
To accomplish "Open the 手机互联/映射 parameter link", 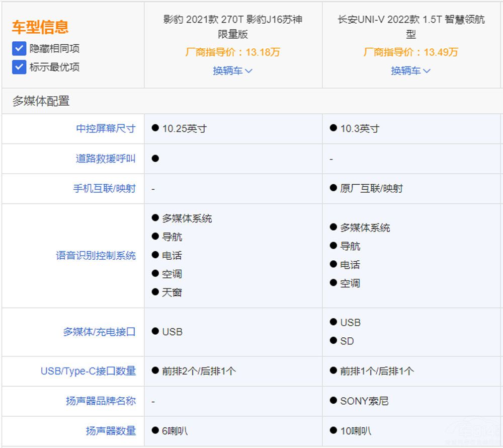I will (x=104, y=189).
